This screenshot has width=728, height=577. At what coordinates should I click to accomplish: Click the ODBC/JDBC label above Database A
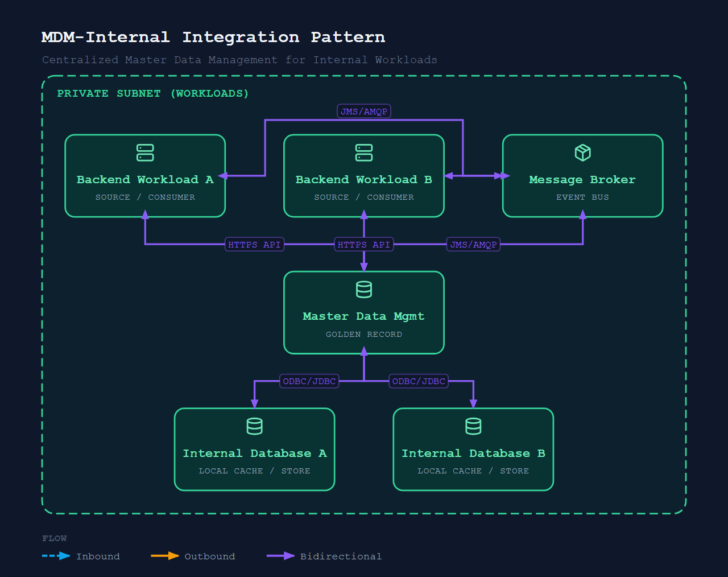tap(309, 381)
